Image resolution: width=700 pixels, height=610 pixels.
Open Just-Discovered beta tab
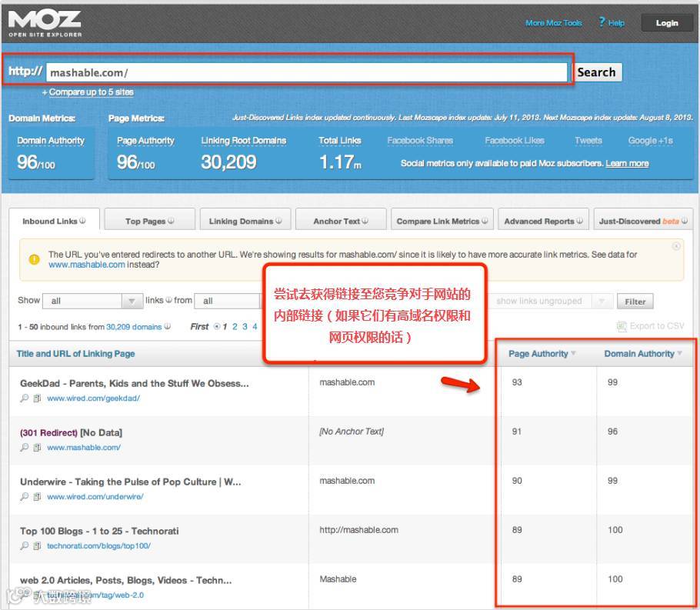click(643, 220)
